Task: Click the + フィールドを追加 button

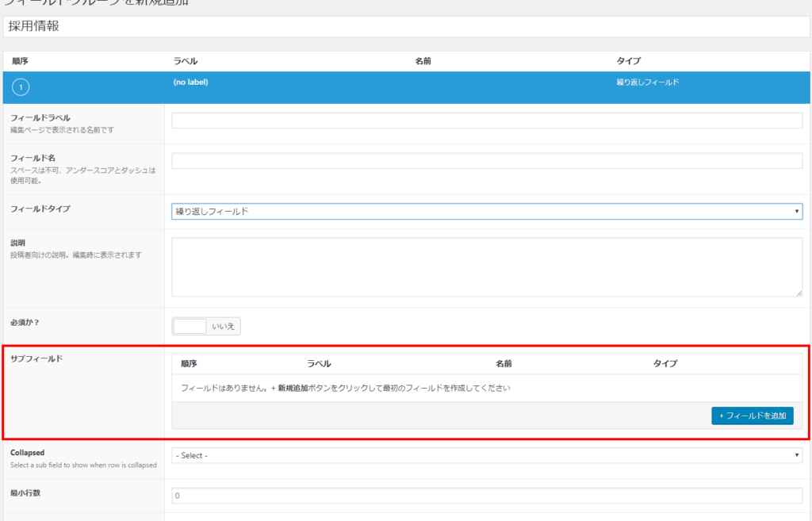Action: pyautogui.click(x=752, y=416)
